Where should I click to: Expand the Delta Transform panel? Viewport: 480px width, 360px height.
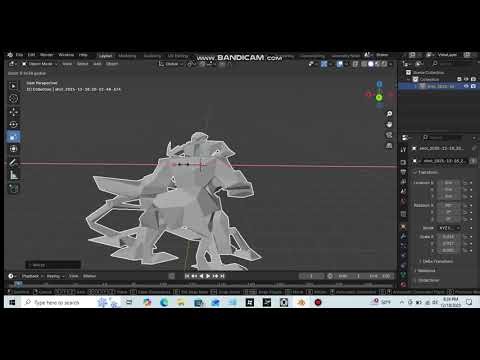[437, 261]
